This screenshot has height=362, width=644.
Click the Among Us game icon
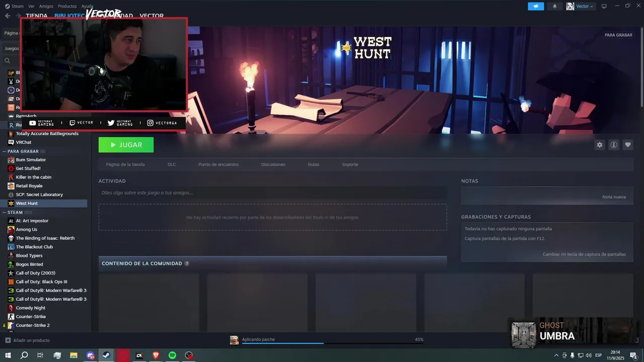click(11, 229)
